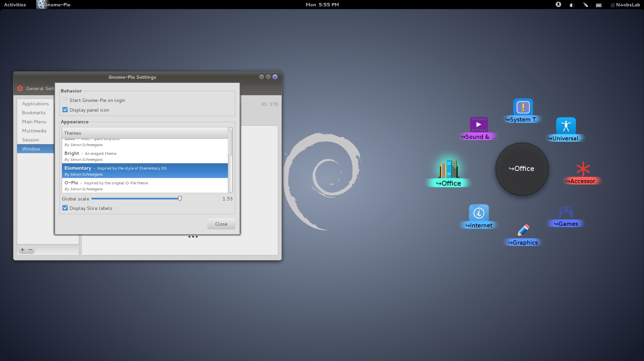The image size is (644, 361).
Task: Add a new pie with plus button
Action: point(22,250)
